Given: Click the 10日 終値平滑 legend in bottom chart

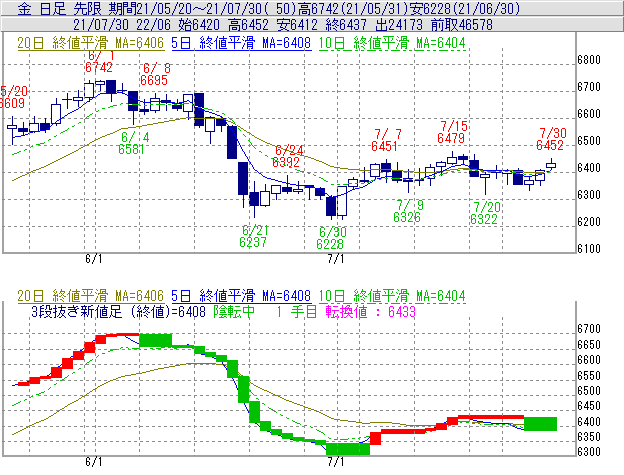Looking at the screenshot, I should coord(392,296).
